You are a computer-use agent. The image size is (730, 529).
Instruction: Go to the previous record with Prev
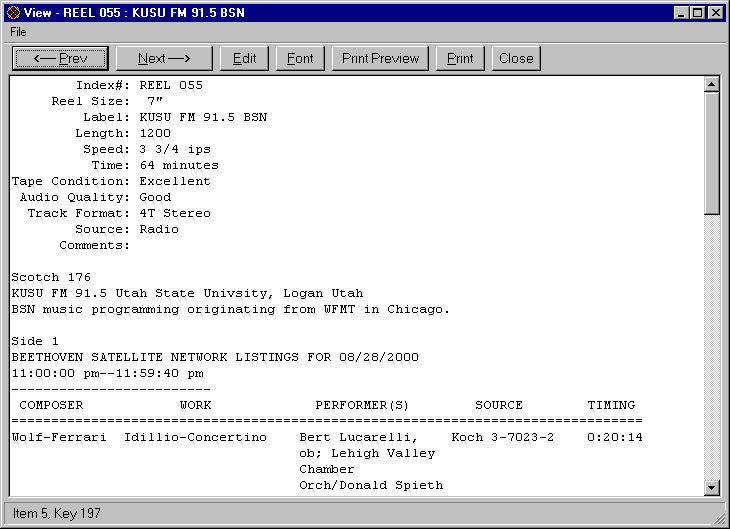pos(61,58)
